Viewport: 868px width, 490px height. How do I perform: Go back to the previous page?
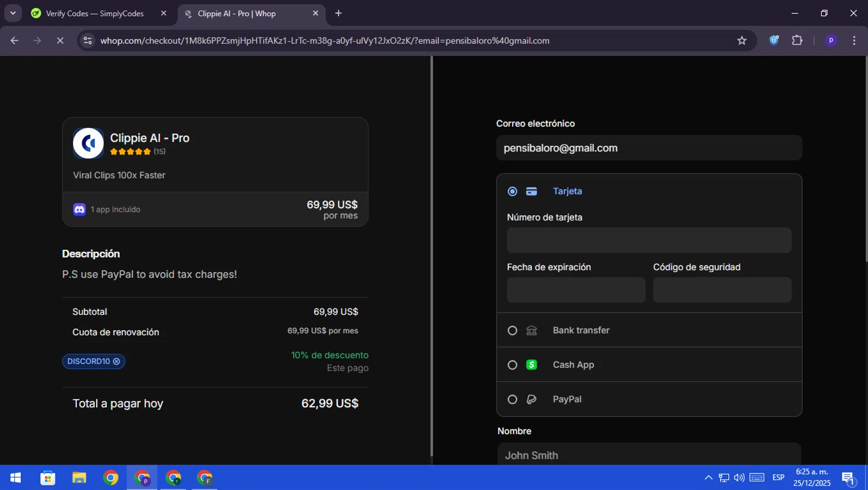tap(14, 40)
